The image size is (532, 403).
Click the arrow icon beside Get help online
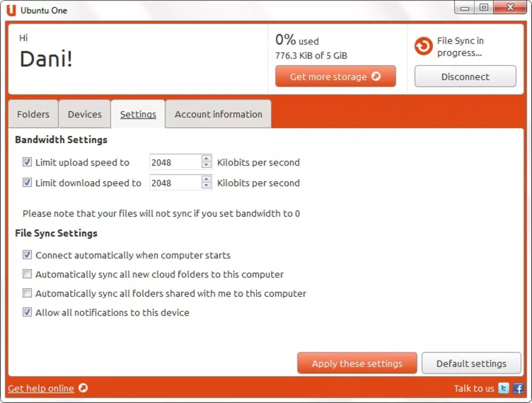83,388
